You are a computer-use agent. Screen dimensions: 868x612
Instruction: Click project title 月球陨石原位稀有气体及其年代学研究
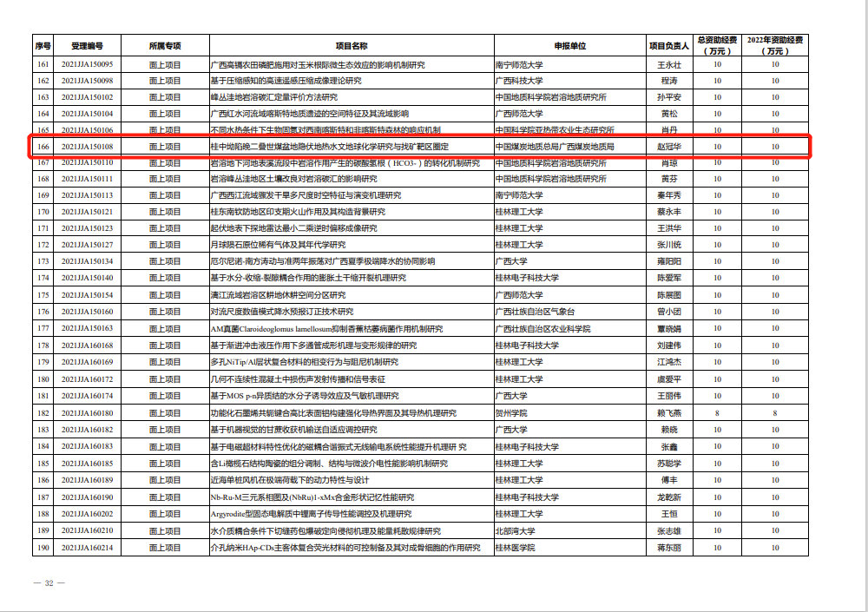(x=278, y=245)
